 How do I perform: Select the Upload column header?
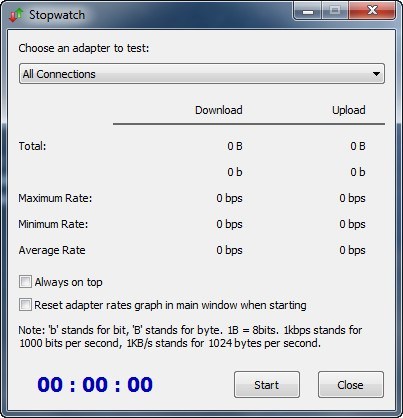pyautogui.click(x=349, y=110)
